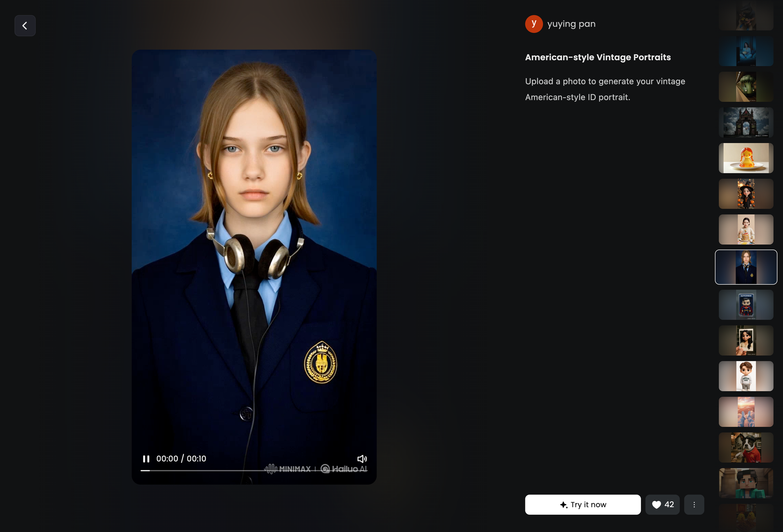Select the gothic castle gate thumbnail
This screenshot has width=783, height=532.
pos(746,122)
